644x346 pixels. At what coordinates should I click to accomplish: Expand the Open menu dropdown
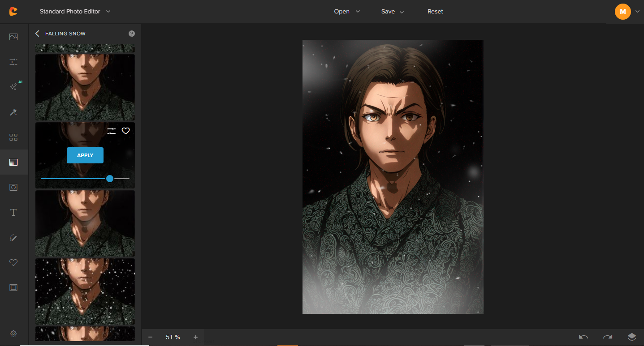pos(347,12)
